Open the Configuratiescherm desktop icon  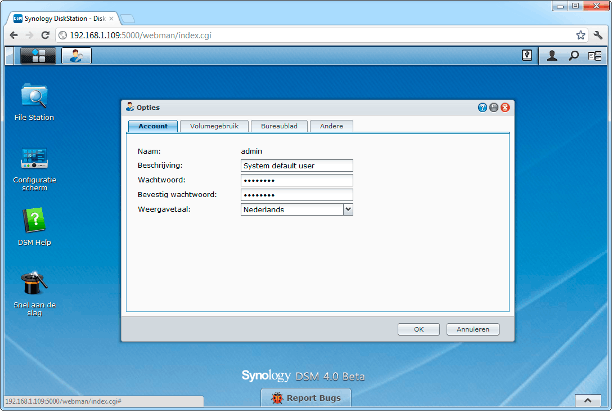(34, 169)
